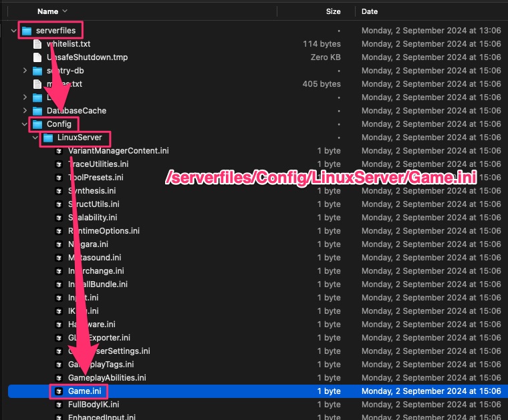The height and width of the screenshot is (420, 508).
Task: Click the ToolPresets.ini file icon
Action: [x=59, y=178]
